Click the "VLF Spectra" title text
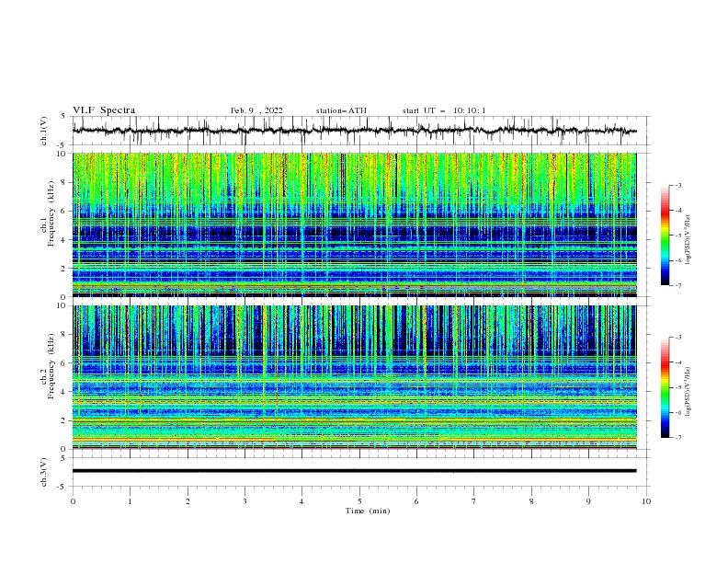 coord(104,110)
